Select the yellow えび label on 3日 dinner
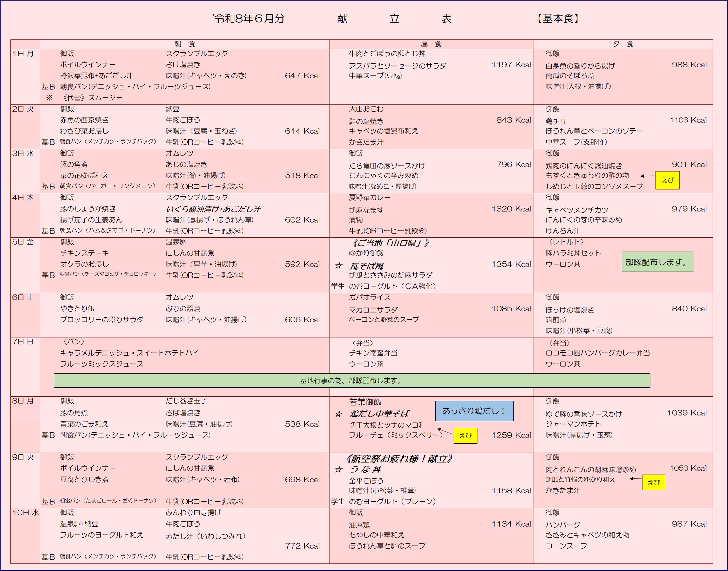Viewport: 728px width, 571px height. point(667,180)
